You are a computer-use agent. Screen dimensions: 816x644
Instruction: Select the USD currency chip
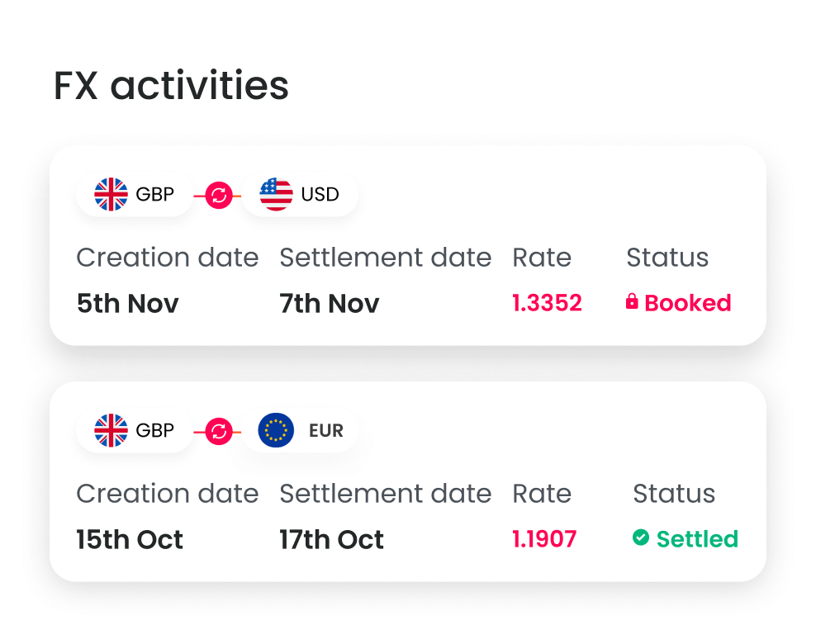[301, 195]
